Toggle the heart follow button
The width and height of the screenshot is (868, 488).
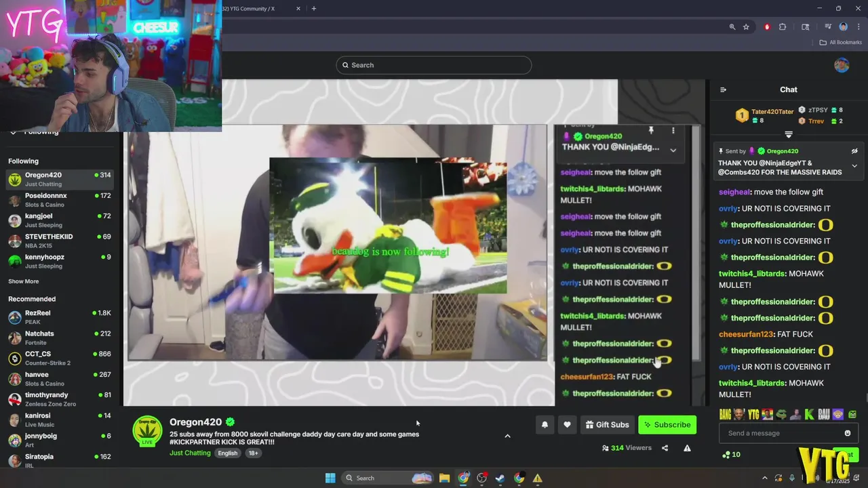pyautogui.click(x=567, y=425)
